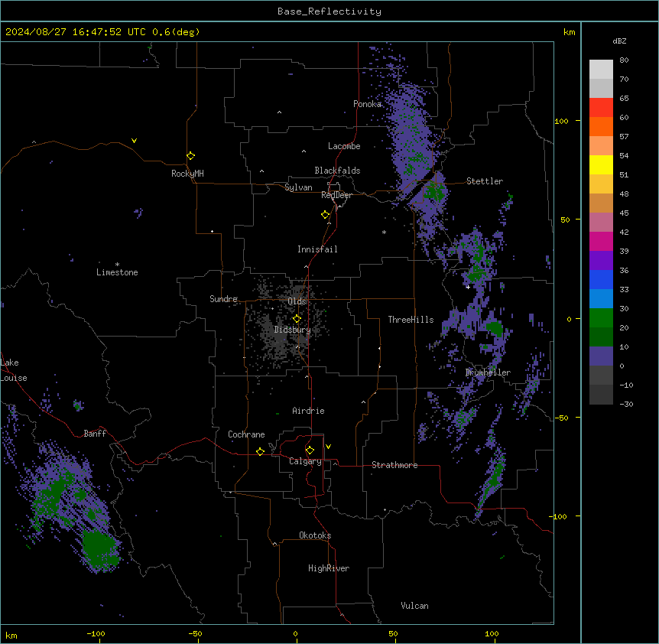This screenshot has width=659, height=644.
Task: Click the Okotoks label
Action: tap(315, 535)
